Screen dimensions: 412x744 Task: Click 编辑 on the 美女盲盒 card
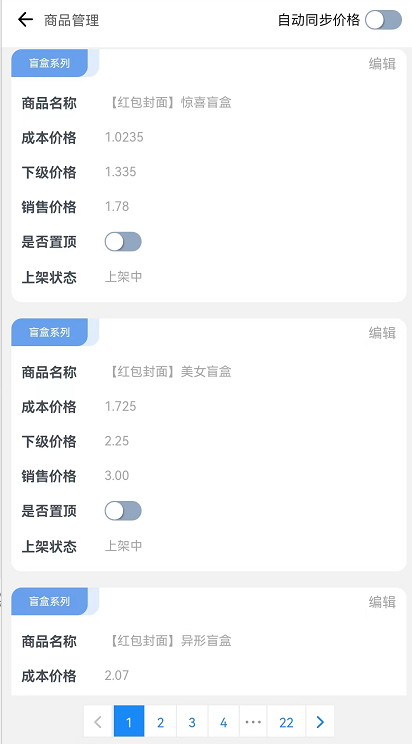(382, 333)
